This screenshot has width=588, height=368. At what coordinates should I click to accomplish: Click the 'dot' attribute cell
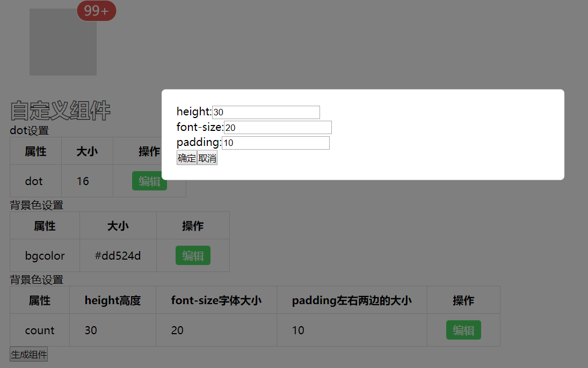coord(35,181)
